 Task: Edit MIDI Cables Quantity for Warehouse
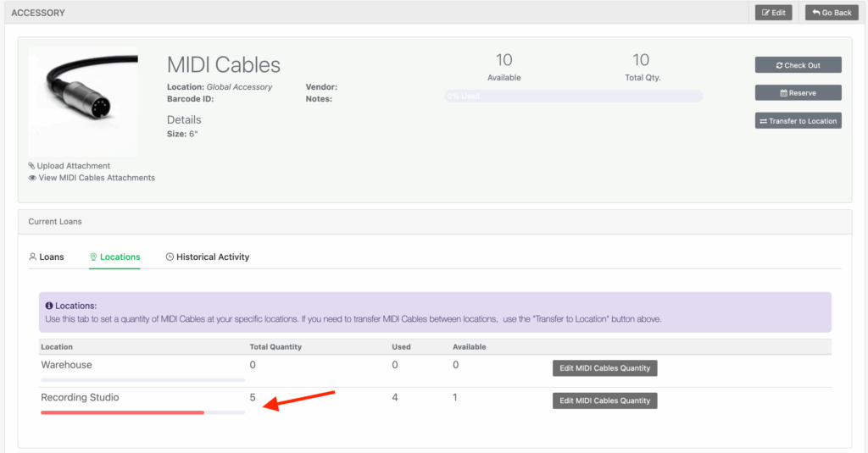pos(604,368)
